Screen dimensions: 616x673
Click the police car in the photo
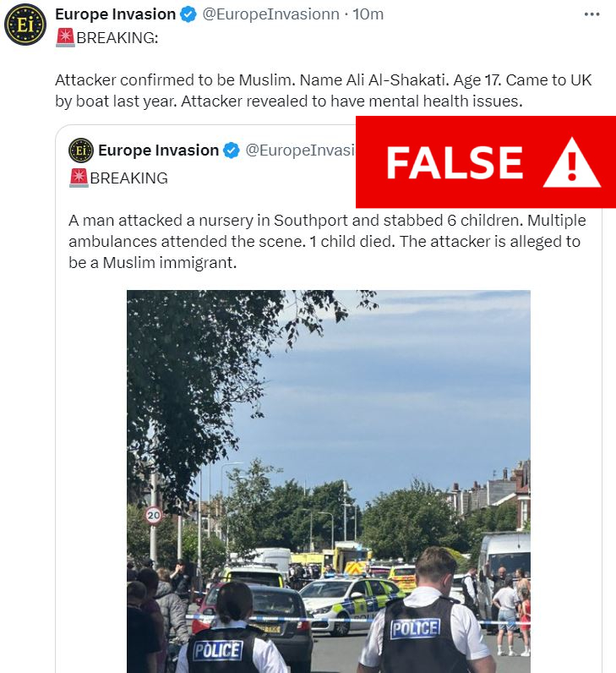click(x=351, y=605)
